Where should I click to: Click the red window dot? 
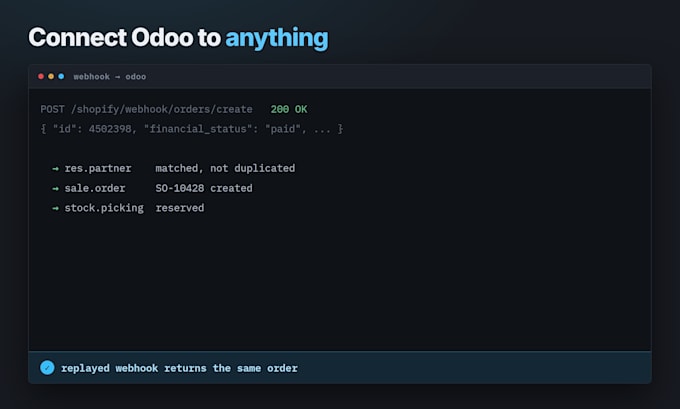click(x=41, y=76)
